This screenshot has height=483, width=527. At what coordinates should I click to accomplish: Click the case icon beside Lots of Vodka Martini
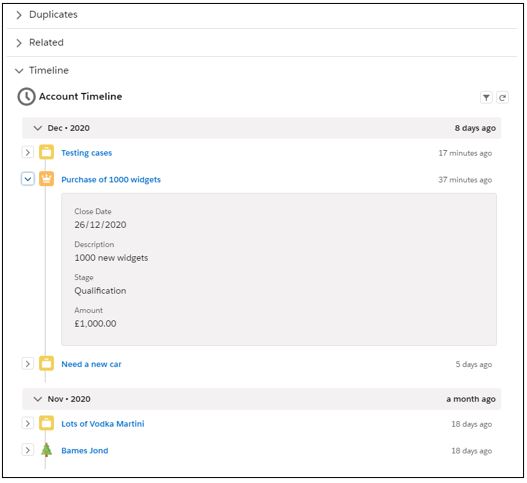(46, 423)
